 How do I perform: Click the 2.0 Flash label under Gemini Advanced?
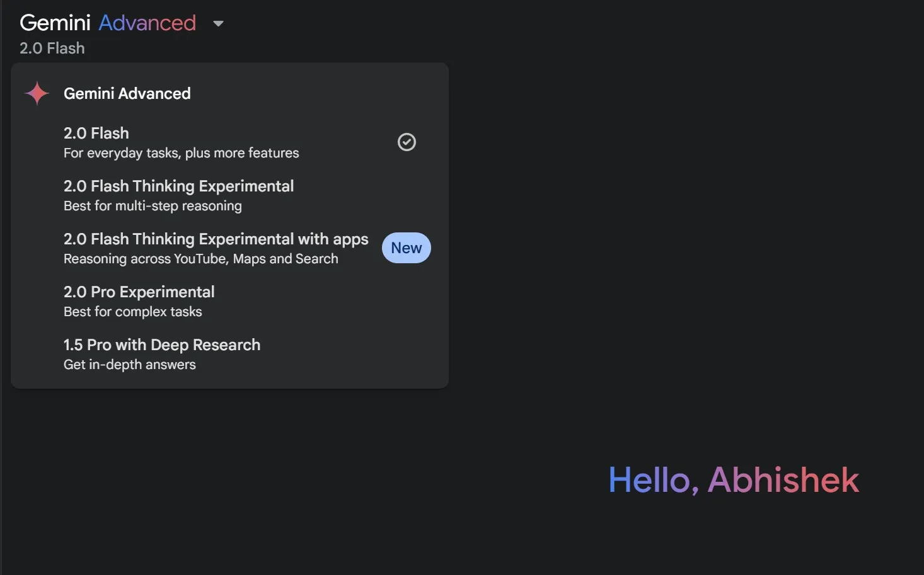click(x=52, y=48)
